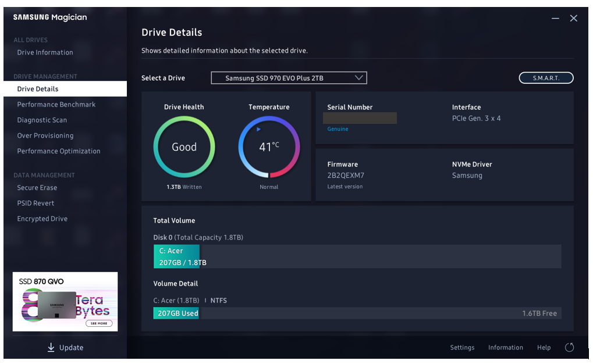Click the C: Acer (1.8TB) NTFS label
593x364 pixels.
click(190, 301)
